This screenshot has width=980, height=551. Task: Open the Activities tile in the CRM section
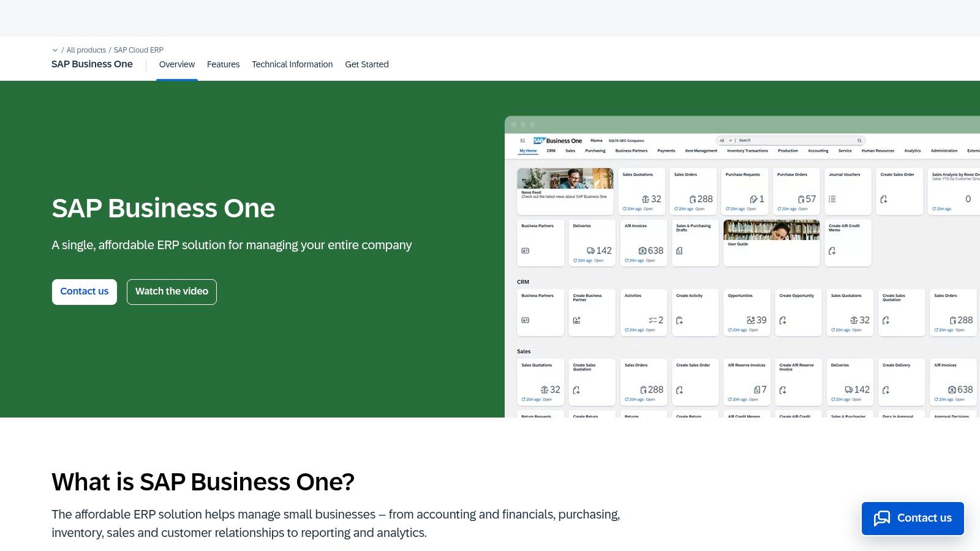[x=644, y=313]
